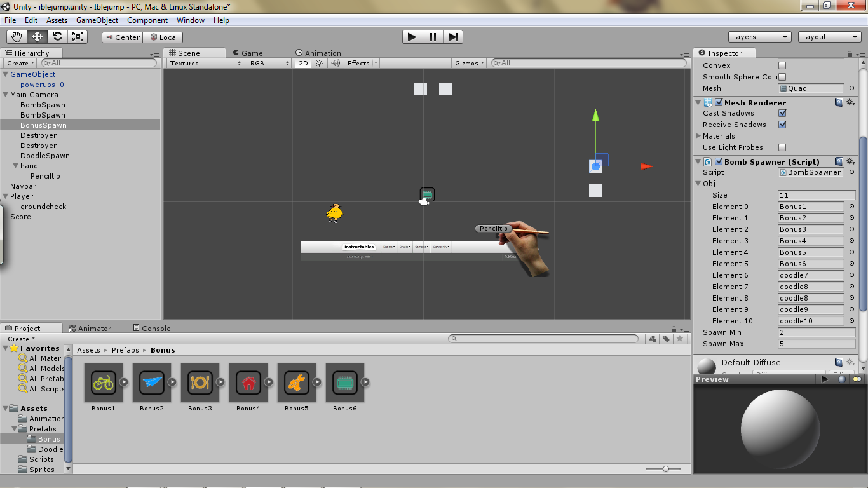Click the Project search field
This screenshot has height=488, width=868.
544,339
